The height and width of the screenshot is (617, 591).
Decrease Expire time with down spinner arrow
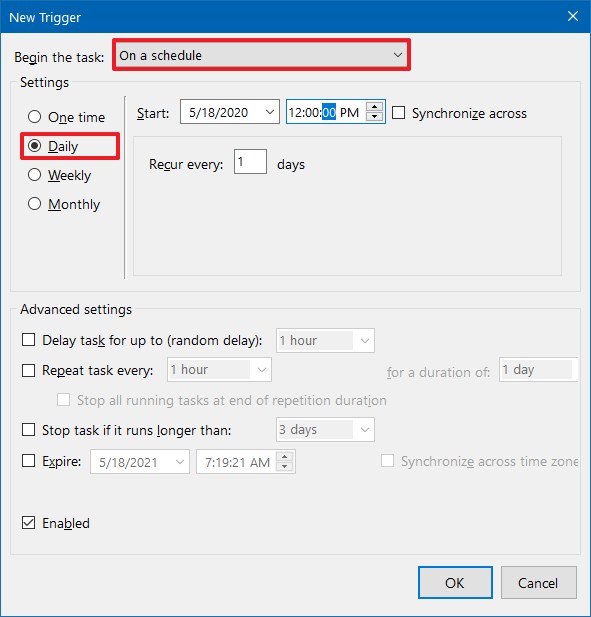pyautogui.click(x=284, y=466)
